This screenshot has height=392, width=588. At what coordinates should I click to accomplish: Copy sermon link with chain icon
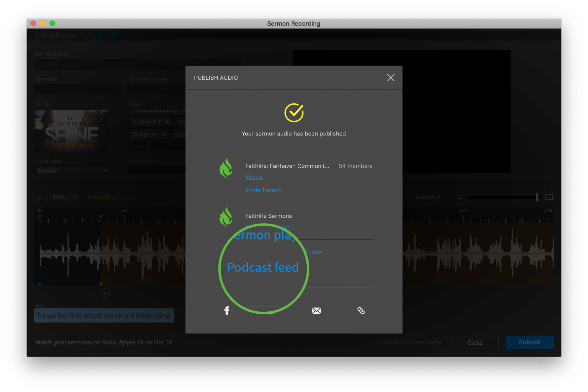point(361,311)
